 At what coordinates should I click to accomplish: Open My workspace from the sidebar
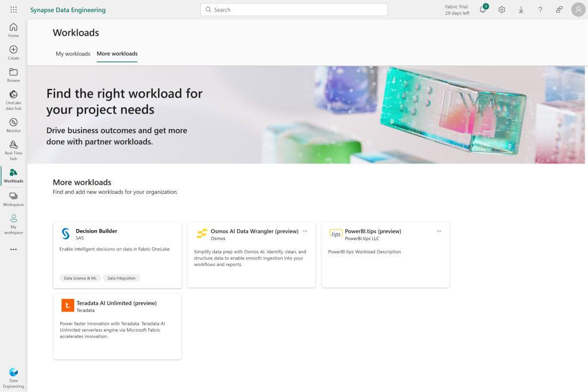13,223
